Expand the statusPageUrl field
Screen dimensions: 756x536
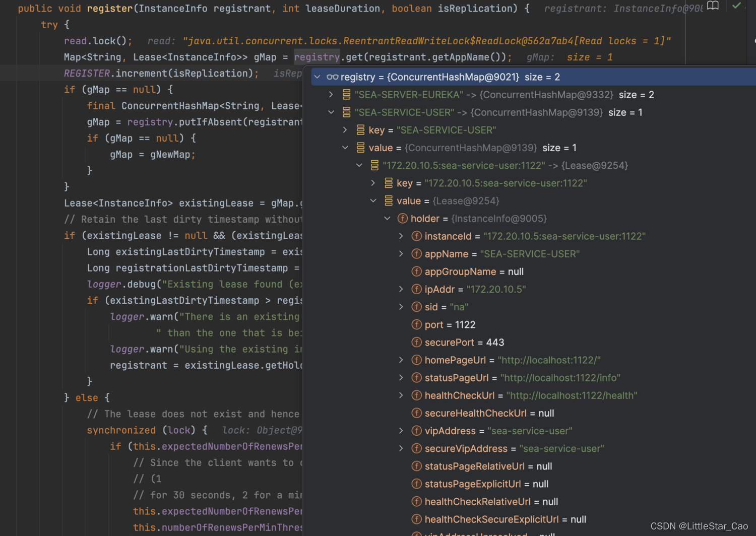401,377
